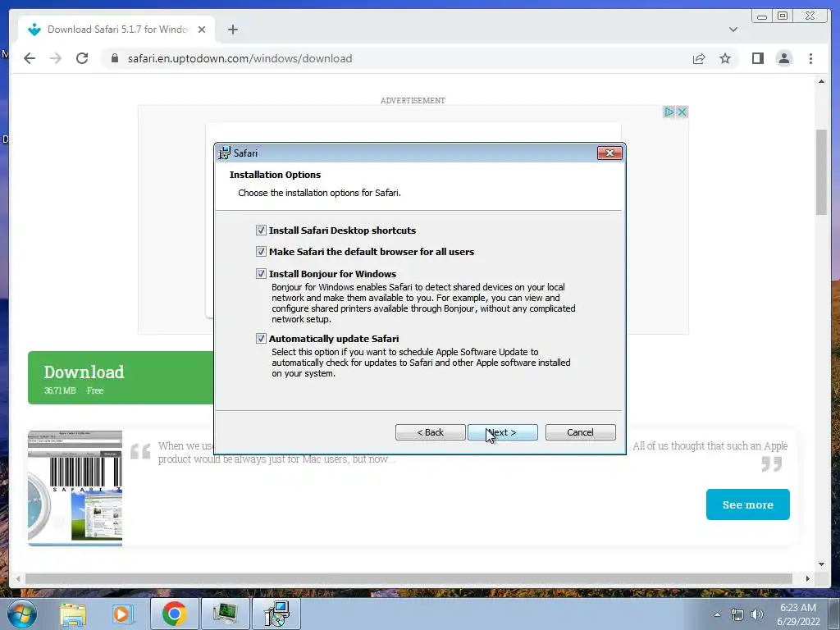The height and width of the screenshot is (630, 840).
Task: Click the horizontal scrollbar right arrow
Action: 808,578
